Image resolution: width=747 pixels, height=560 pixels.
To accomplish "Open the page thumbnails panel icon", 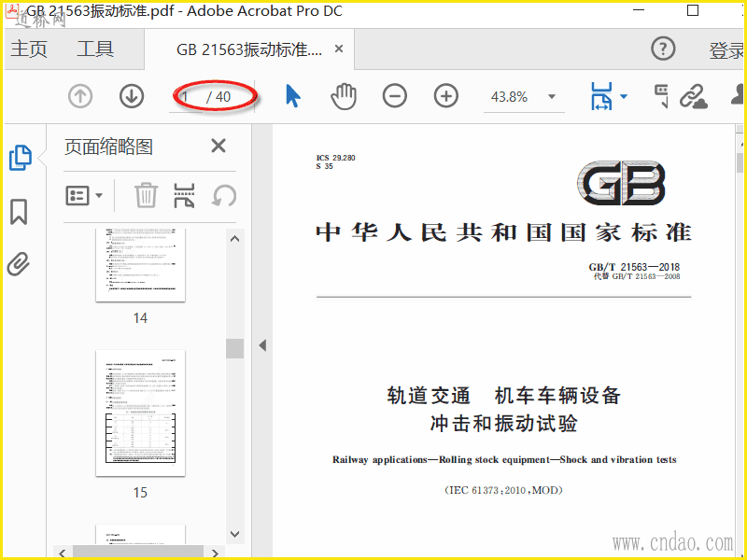I will pos(21,158).
